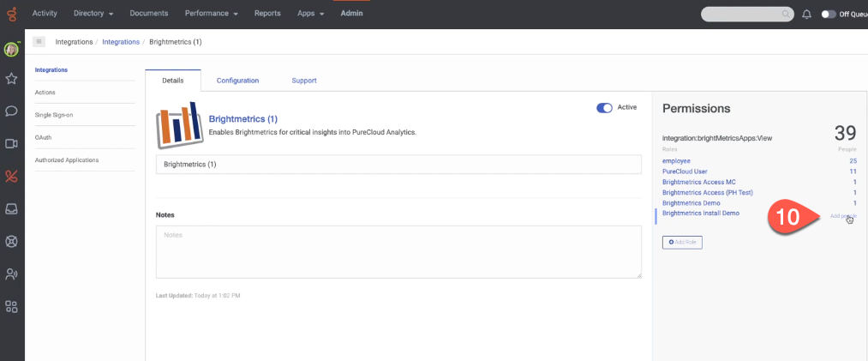Switch to the Details tab
The height and width of the screenshot is (361, 868).
coord(173,81)
